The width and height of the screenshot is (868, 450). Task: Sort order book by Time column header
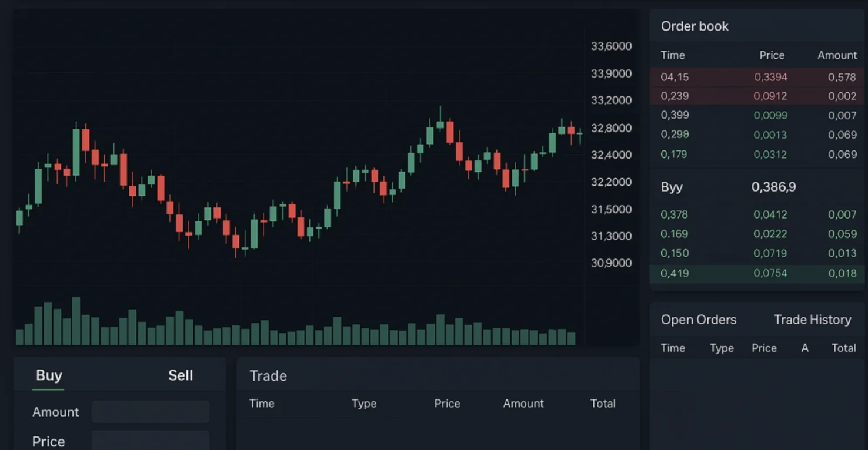click(x=673, y=55)
